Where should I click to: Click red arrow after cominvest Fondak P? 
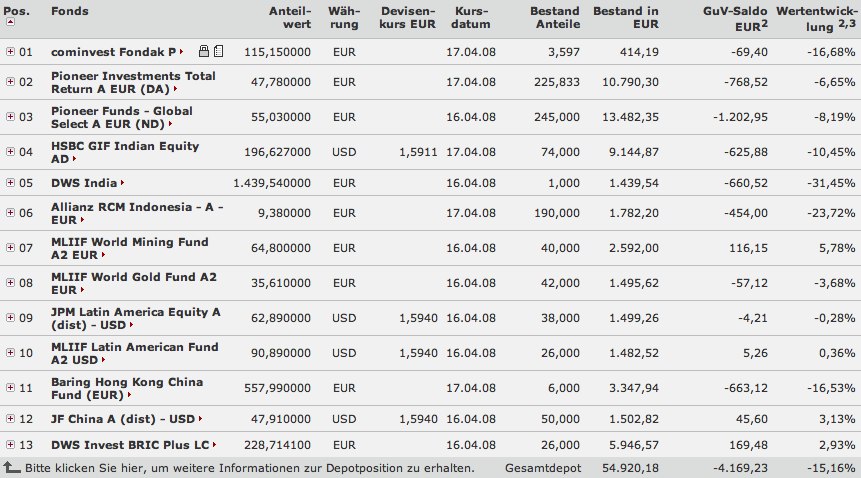tap(180, 51)
